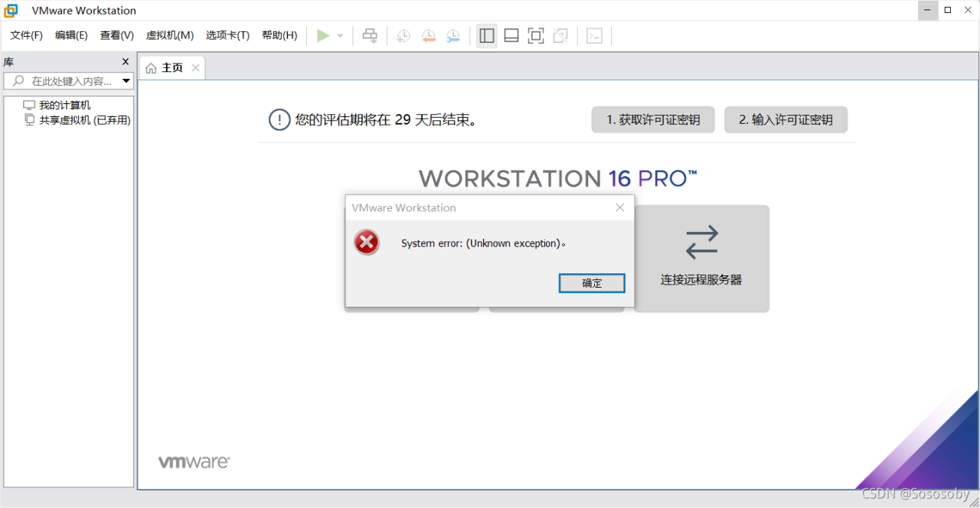Click the Unity mode toolbar icon
Screen dimensions: 980x508
(560, 36)
